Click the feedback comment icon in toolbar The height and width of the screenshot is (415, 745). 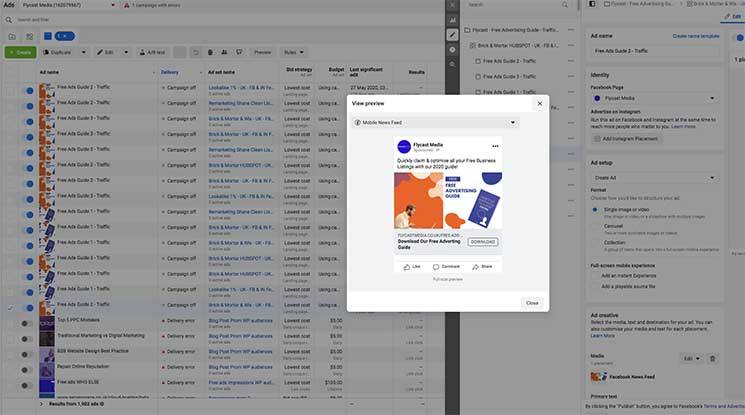[239, 52]
